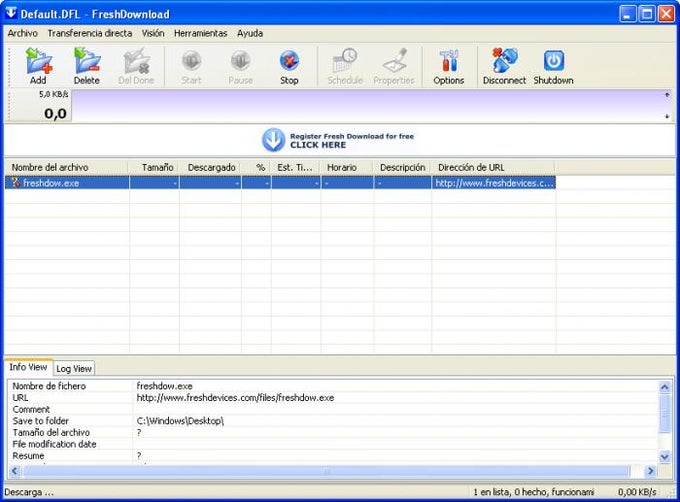The width and height of the screenshot is (680, 502).
Task: Click the FreshDownload title bar app icon
Action: click(11, 13)
